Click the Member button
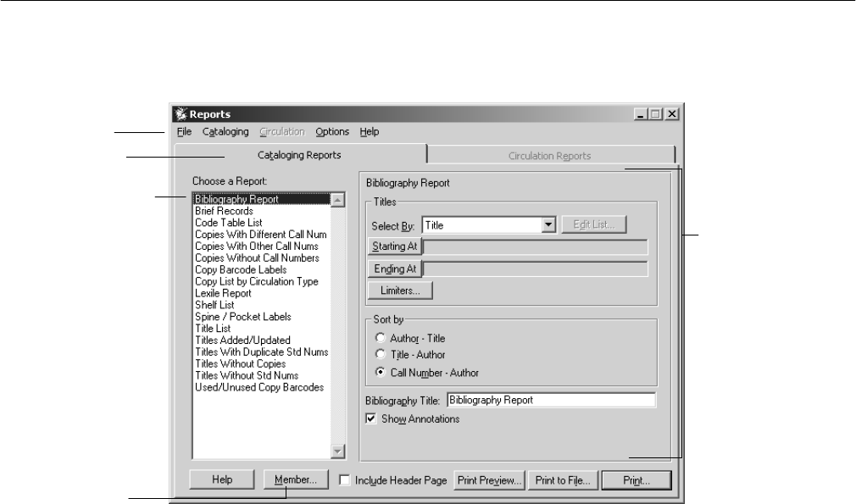 click(x=296, y=479)
